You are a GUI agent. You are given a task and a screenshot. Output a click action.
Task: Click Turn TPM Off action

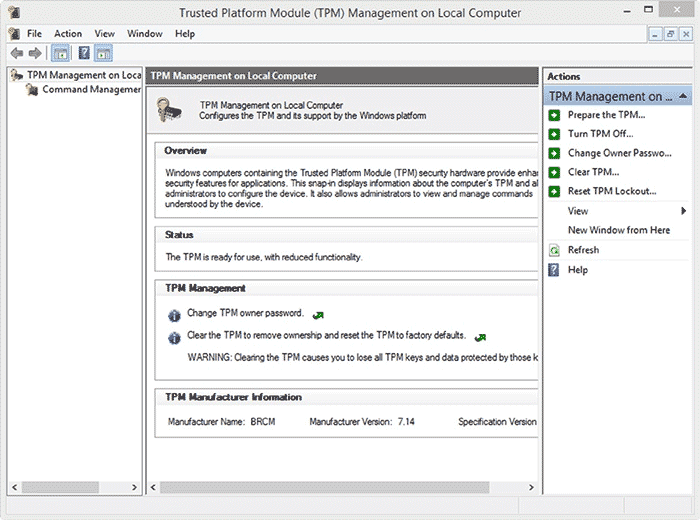(600, 134)
